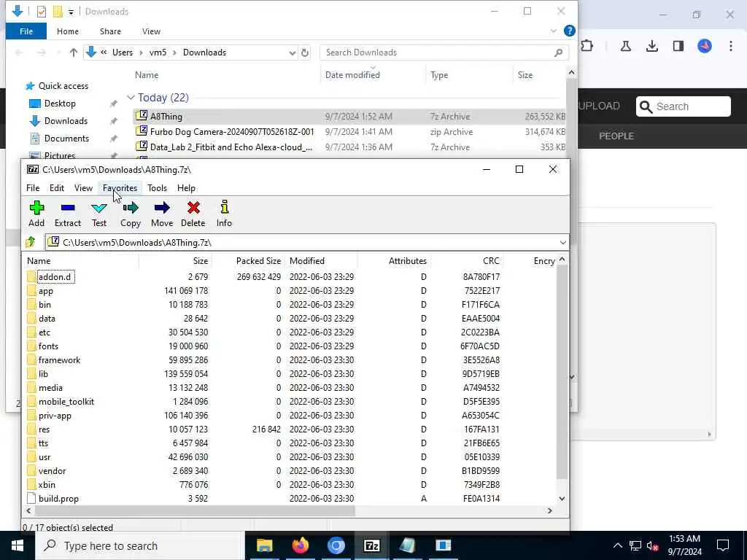Image resolution: width=747 pixels, height=560 pixels.
Task: Click the Explorer Up arrow button
Action: 74,52
